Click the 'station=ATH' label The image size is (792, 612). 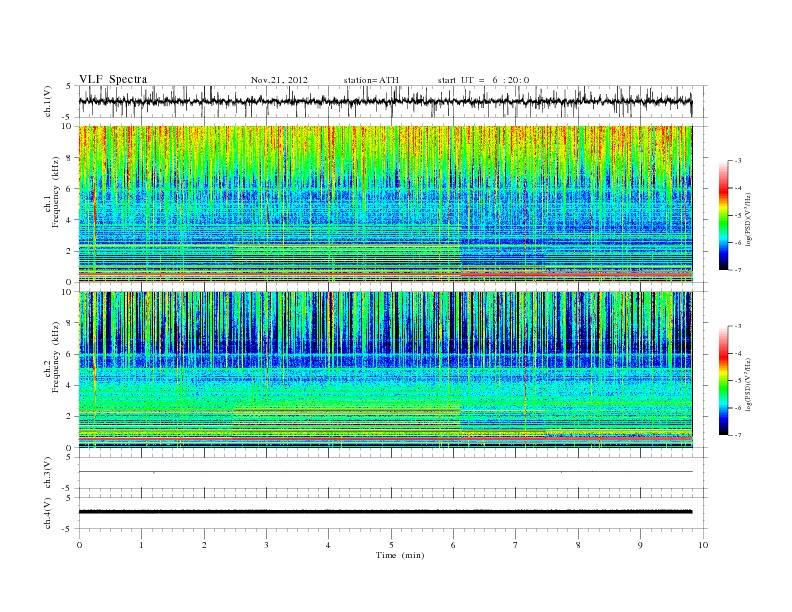[371, 80]
